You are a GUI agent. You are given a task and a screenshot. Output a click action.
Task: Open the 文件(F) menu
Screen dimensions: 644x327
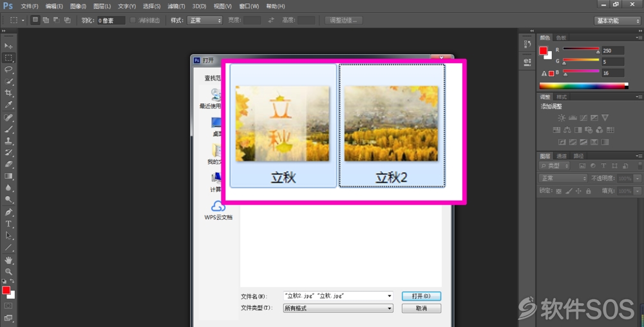click(x=30, y=6)
